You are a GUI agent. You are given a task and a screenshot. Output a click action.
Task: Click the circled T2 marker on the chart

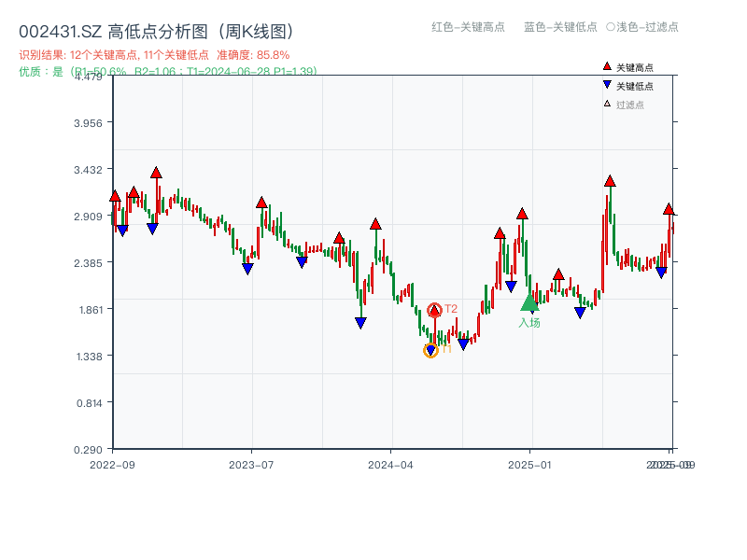[x=434, y=307]
